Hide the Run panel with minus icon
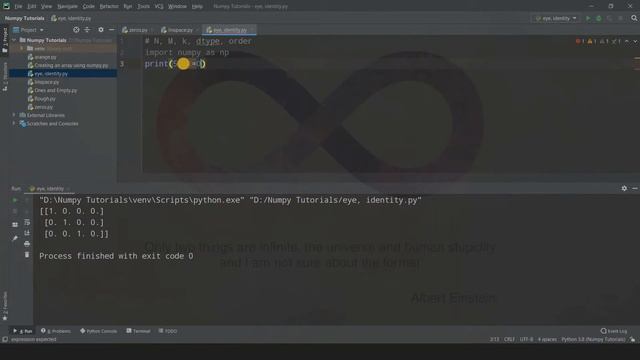Viewport: 640px width, 360px height. click(635, 188)
